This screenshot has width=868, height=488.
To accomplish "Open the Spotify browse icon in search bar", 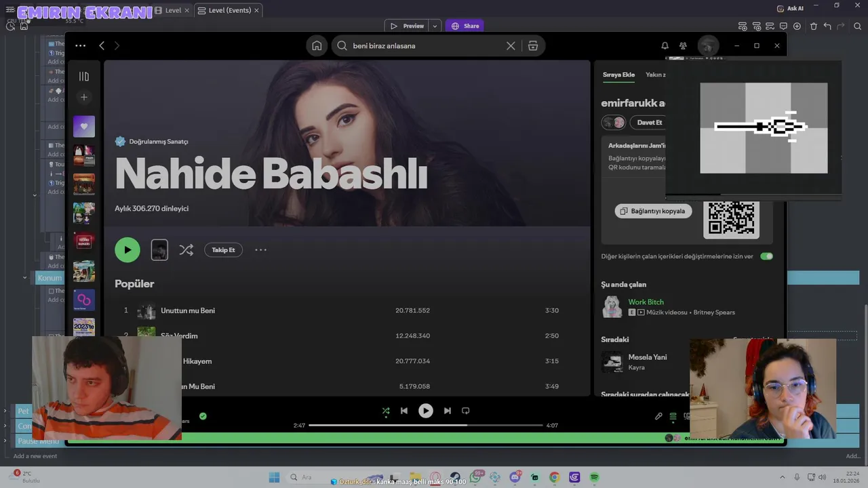I will click(533, 45).
